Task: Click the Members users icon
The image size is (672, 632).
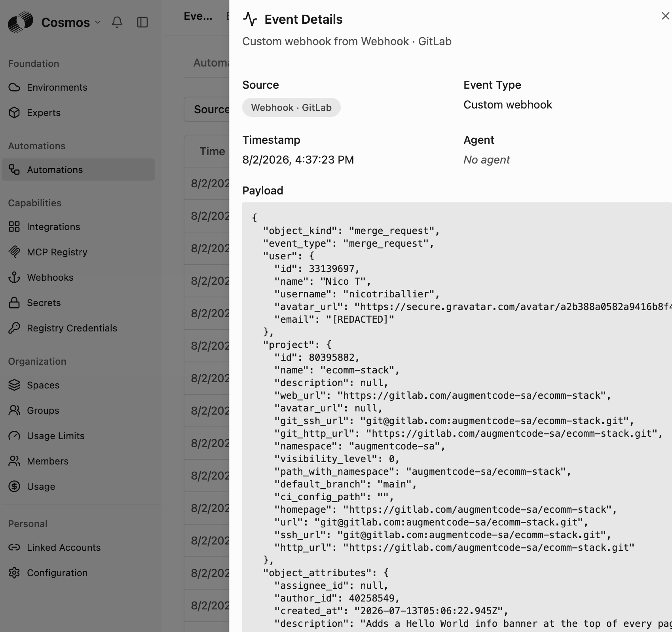Action: click(x=14, y=461)
